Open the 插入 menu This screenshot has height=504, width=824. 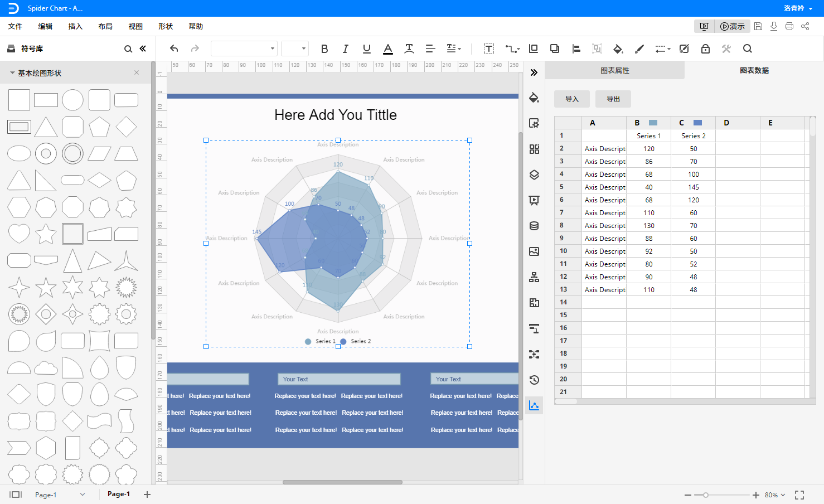[75, 26]
